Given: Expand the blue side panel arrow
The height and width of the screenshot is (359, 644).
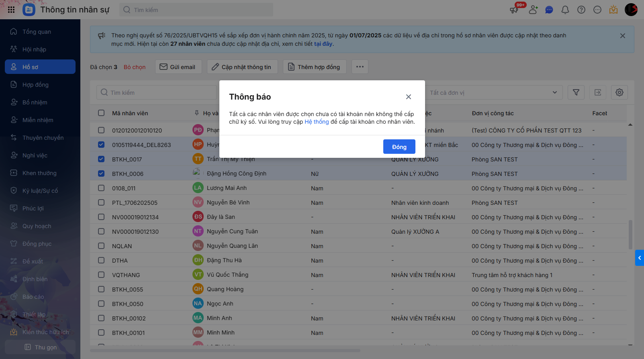Looking at the screenshot, I should pos(639,258).
